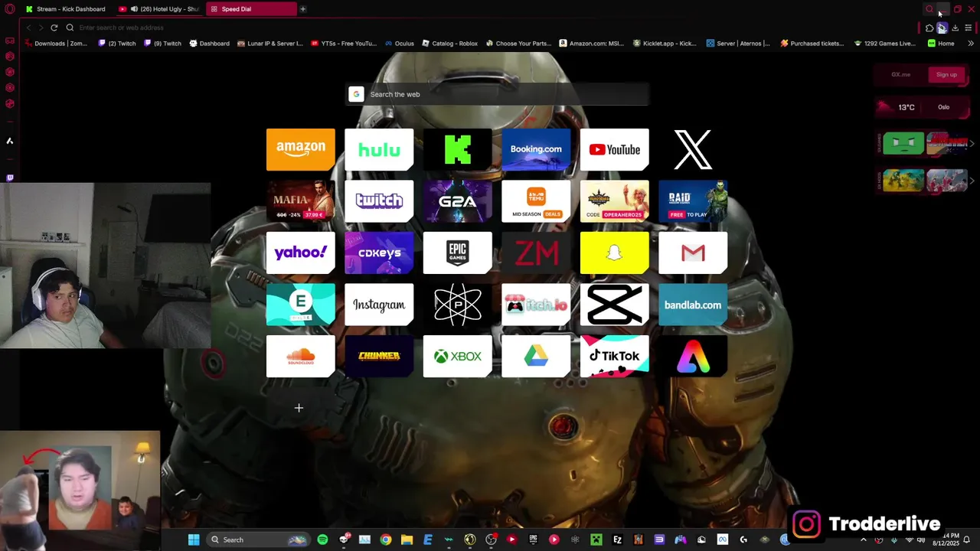Viewport: 980px width, 551px height.
Task: Open the TikTok speed dial tile
Action: pos(614,356)
